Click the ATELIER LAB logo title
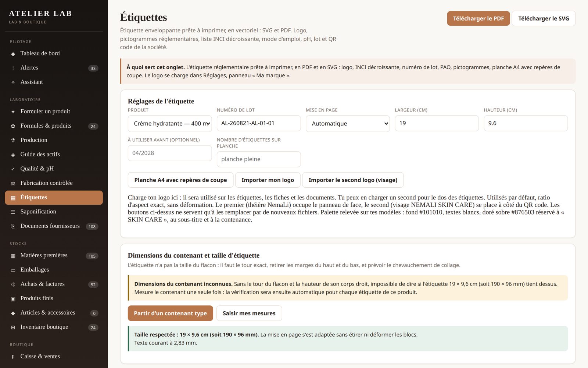 coord(40,14)
